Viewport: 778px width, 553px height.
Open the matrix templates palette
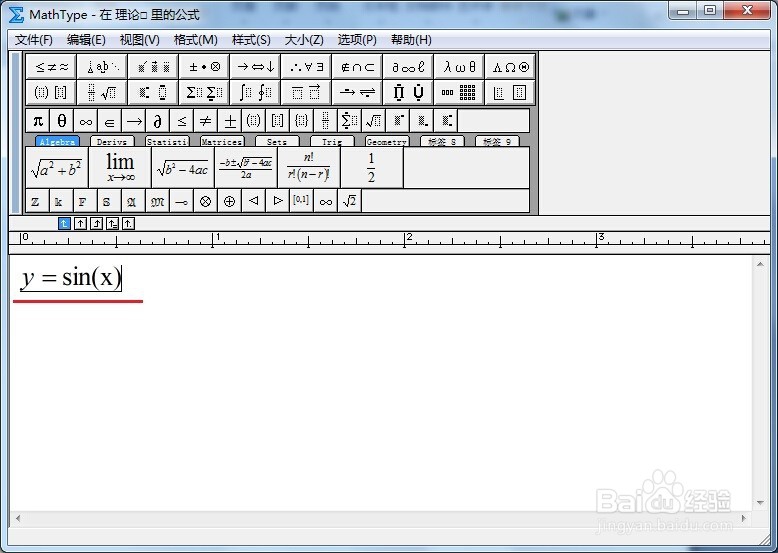pos(459,92)
